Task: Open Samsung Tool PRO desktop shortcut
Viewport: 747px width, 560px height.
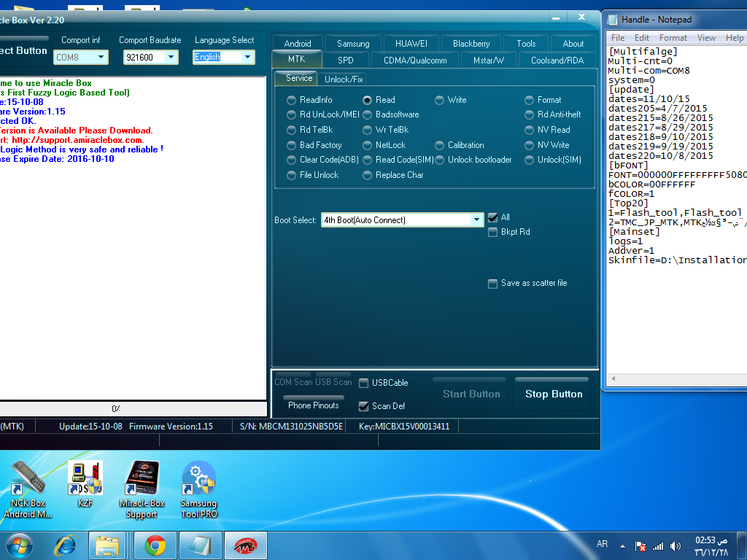Action: tap(199, 489)
